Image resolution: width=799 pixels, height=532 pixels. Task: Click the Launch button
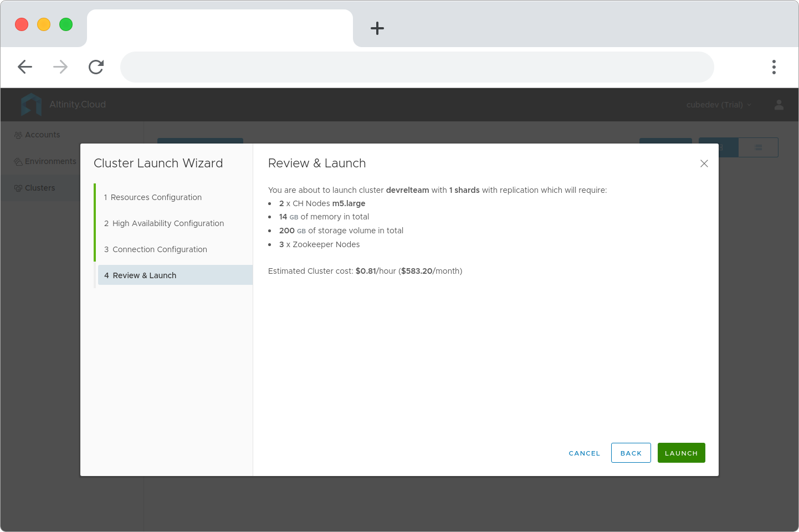(682, 453)
